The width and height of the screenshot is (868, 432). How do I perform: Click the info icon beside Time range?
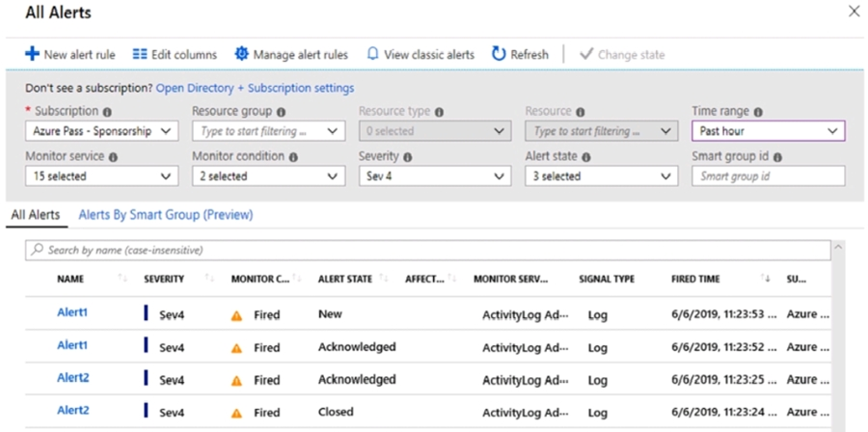tap(758, 112)
